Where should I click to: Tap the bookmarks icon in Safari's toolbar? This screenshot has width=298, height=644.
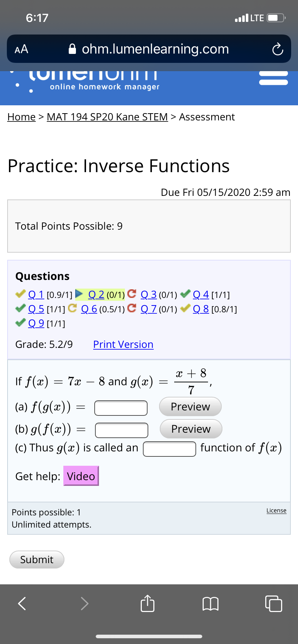click(211, 604)
